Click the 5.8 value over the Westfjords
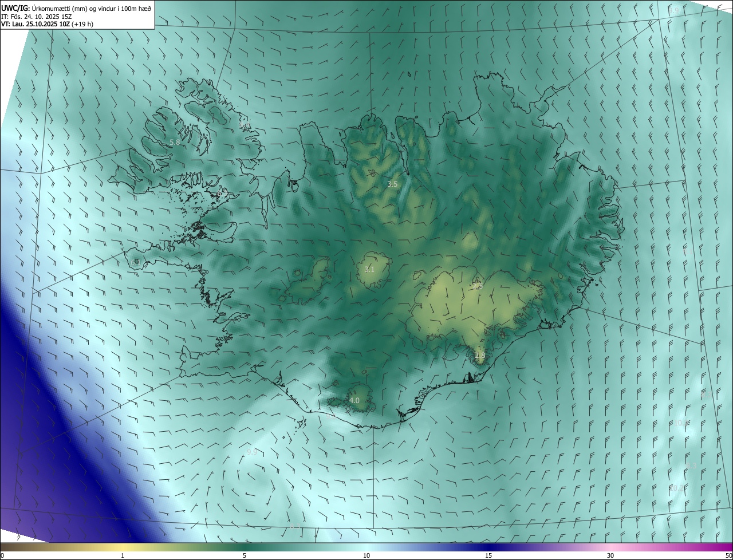Image resolution: width=733 pixels, height=560 pixels. (x=175, y=142)
